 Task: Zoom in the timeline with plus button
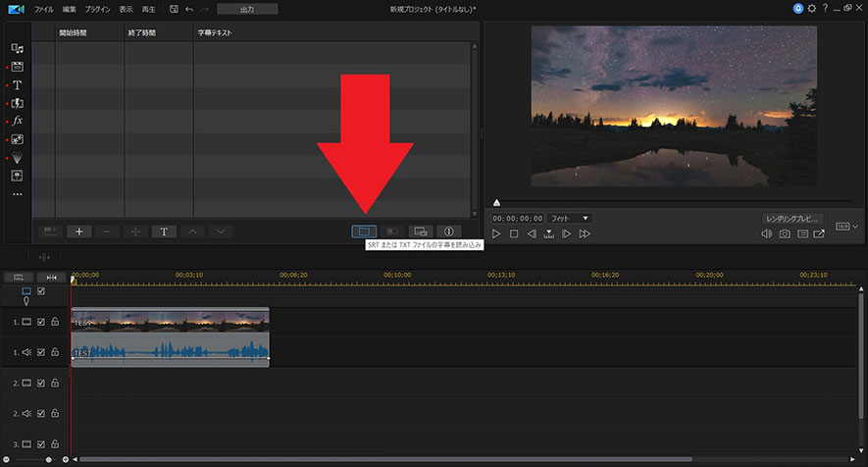(66, 460)
